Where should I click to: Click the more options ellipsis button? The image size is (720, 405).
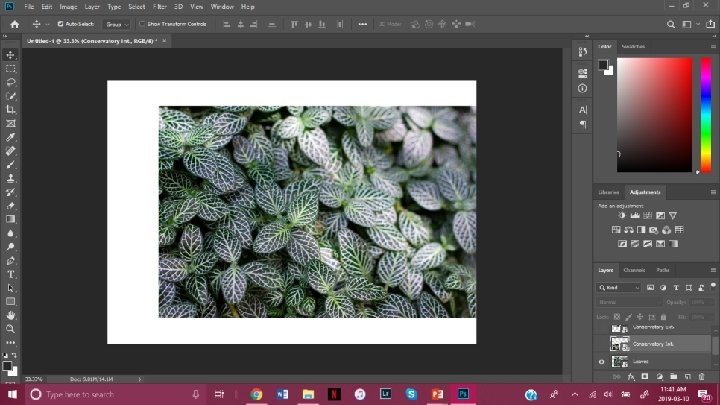click(362, 24)
